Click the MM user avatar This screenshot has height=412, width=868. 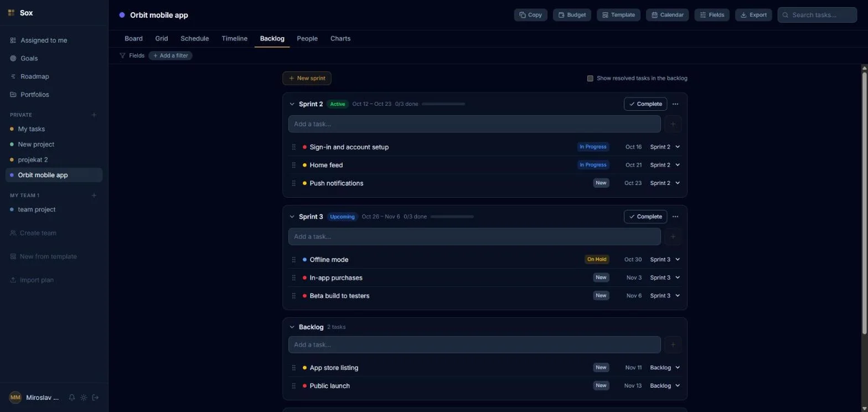point(15,398)
